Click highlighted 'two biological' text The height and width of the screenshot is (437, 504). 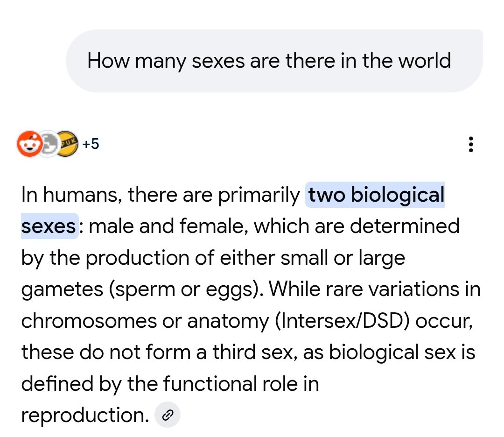[375, 195]
